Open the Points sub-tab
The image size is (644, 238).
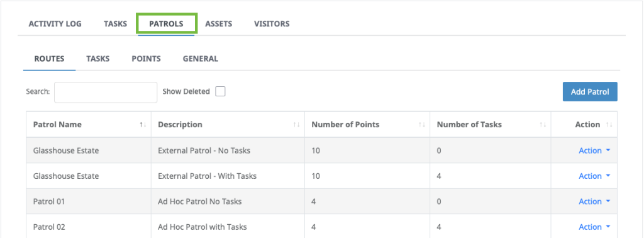pyautogui.click(x=146, y=59)
